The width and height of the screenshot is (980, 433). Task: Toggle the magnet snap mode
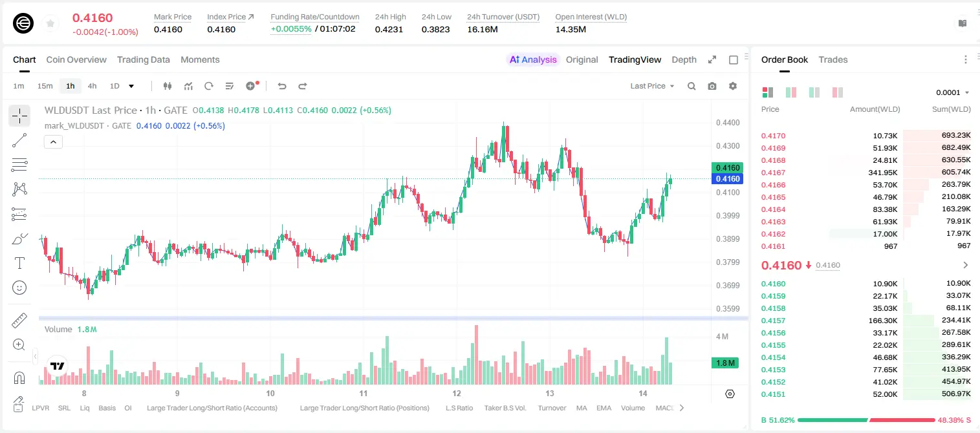tap(19, 377)
